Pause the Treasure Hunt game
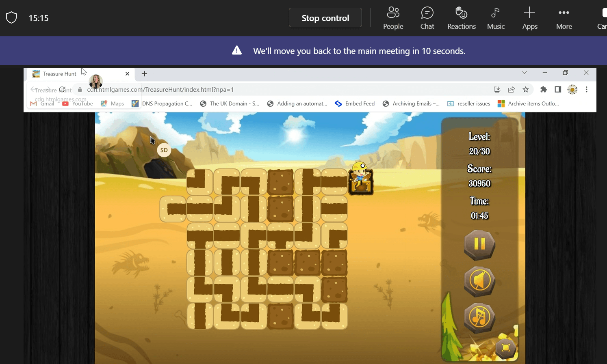This screenshot has width=607, height=364. click(479, 245)
